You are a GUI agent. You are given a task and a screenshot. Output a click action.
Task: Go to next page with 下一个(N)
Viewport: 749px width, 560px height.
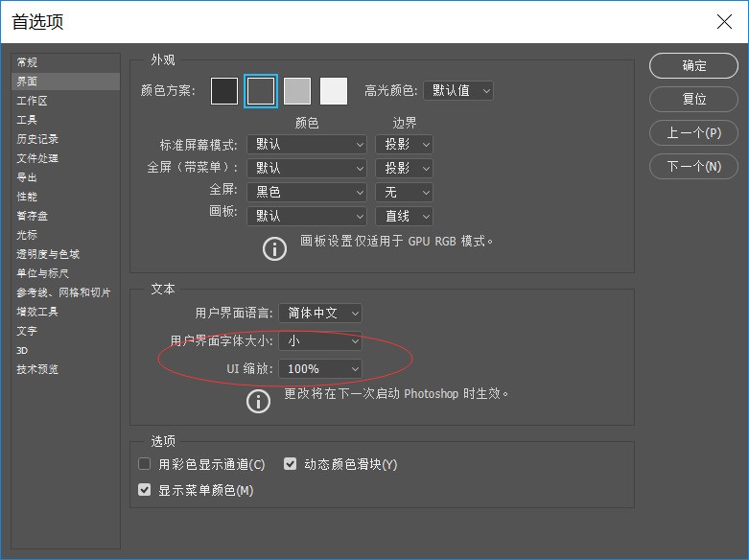[x=694, y=166]
